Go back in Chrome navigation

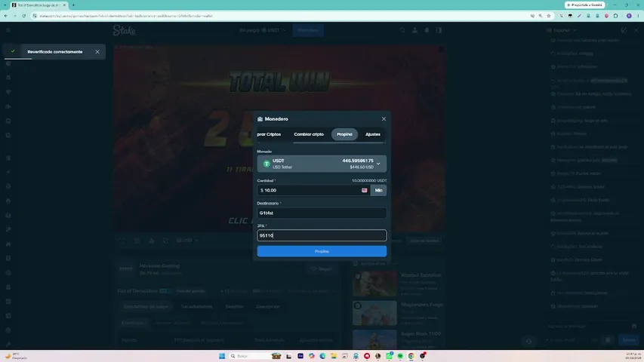pos(6,16)
